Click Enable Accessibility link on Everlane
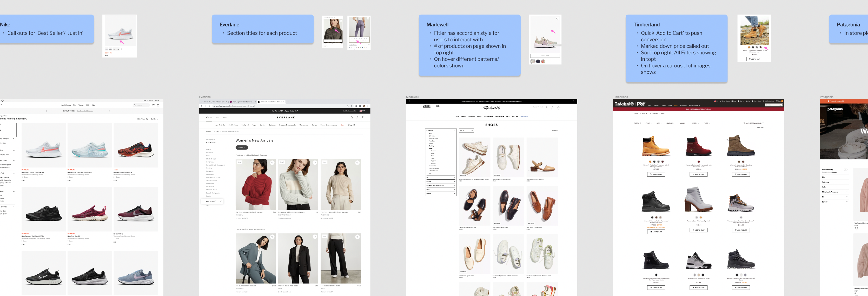The image size is (868, 296). [349, 111]
